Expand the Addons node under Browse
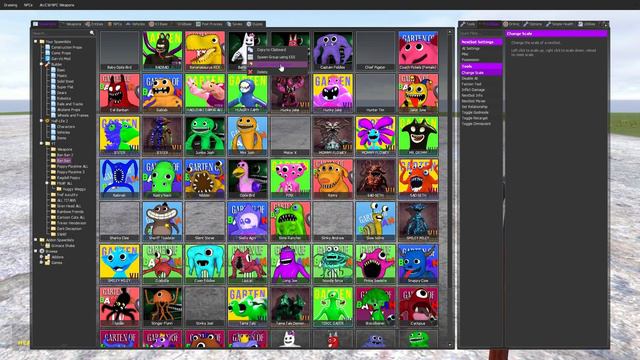This screenshot has height=360, width=640. coord(41,257)
